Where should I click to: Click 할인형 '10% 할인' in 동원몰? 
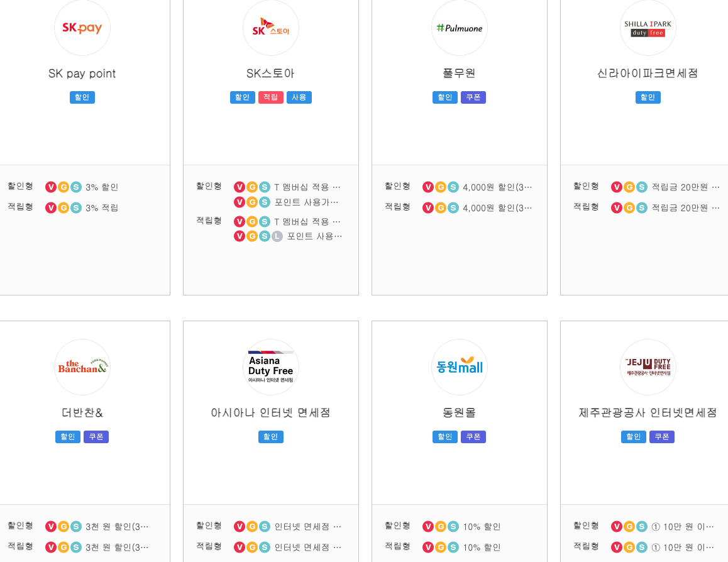482,527
